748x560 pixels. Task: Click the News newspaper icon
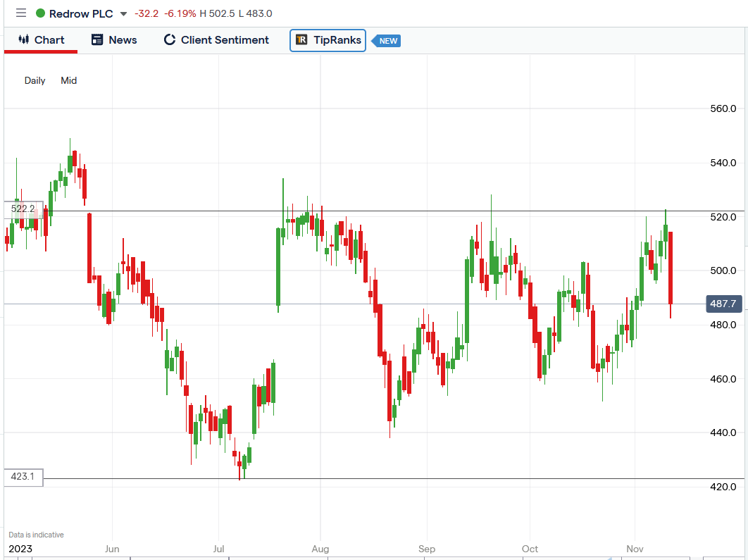tap(96, 39)
